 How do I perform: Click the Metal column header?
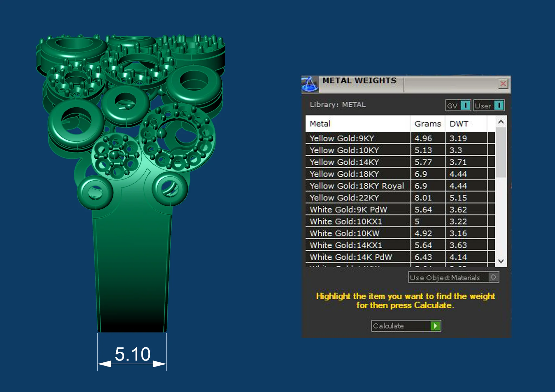(x=358, y=124)
